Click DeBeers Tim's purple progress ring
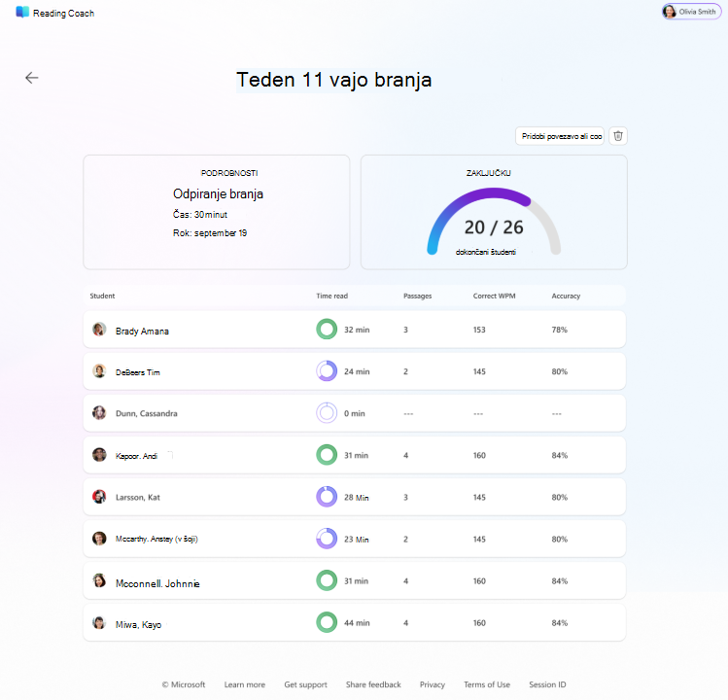This screenshot has height=700, width=728. [327, 371]
